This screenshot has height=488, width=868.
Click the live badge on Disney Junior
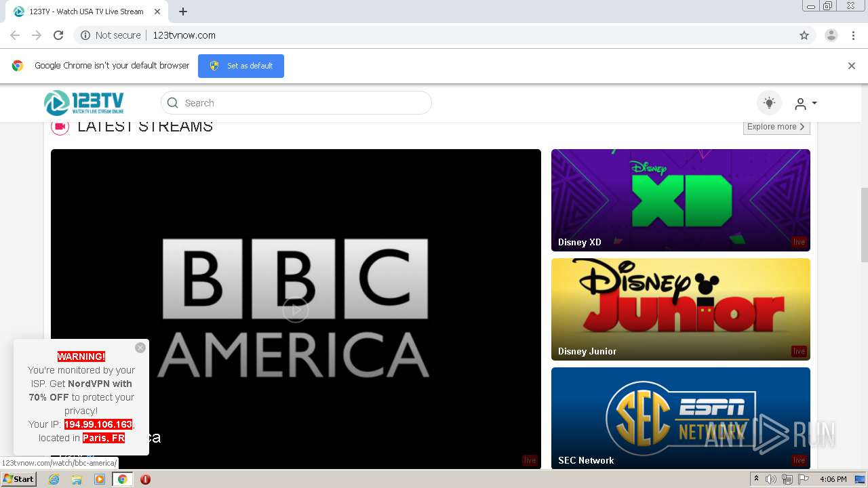tap(799, 351)
